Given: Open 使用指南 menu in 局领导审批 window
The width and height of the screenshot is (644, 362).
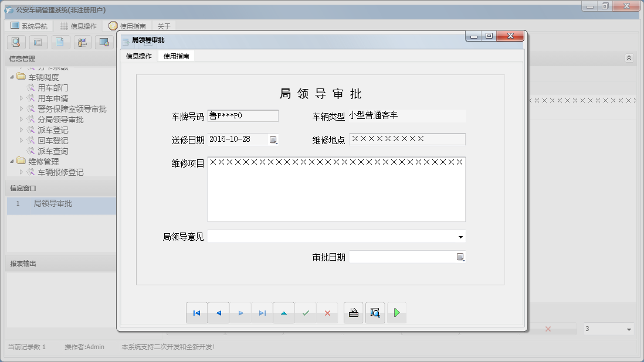Looking at the screenshot, I should point(176,56).
